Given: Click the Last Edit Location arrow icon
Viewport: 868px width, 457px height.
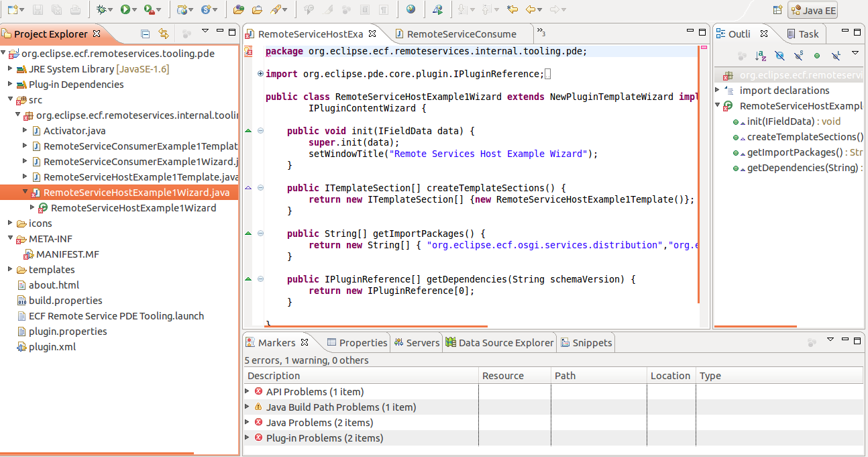Looking at the screenshot, I should pyautogui.click(x=513, y=9).
